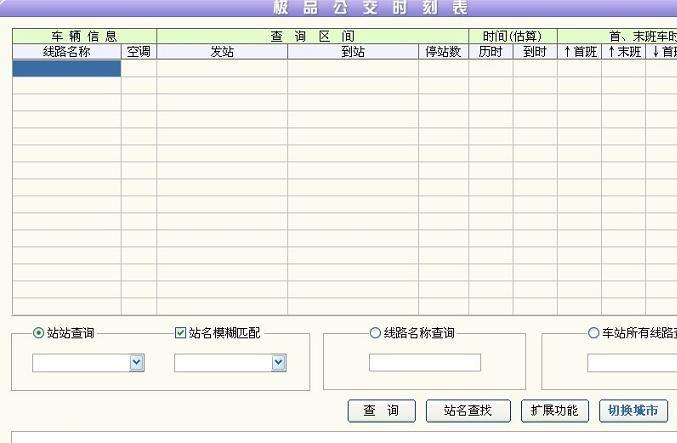Click the input field under 车站所有线路

tap(631, 363)
